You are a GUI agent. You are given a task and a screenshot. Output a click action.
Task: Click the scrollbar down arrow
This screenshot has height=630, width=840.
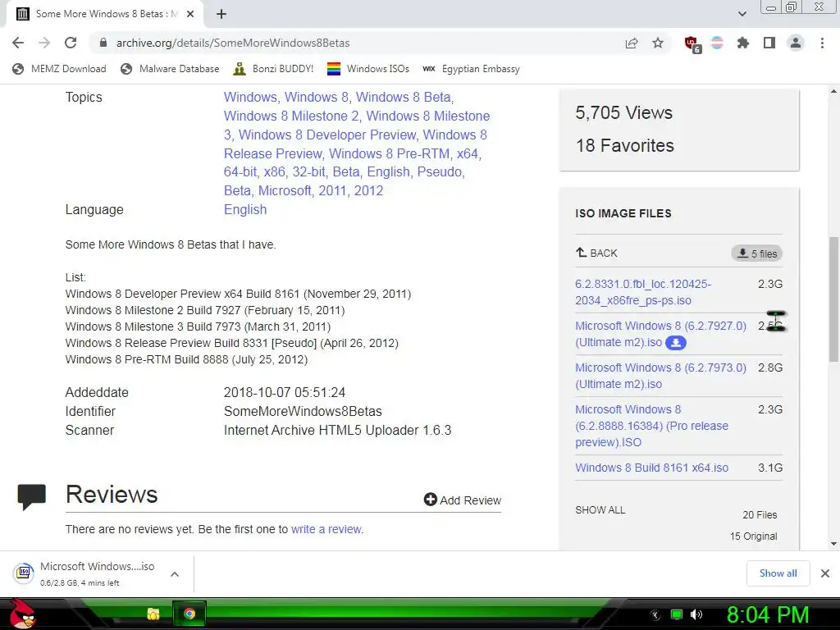point(833,544)
